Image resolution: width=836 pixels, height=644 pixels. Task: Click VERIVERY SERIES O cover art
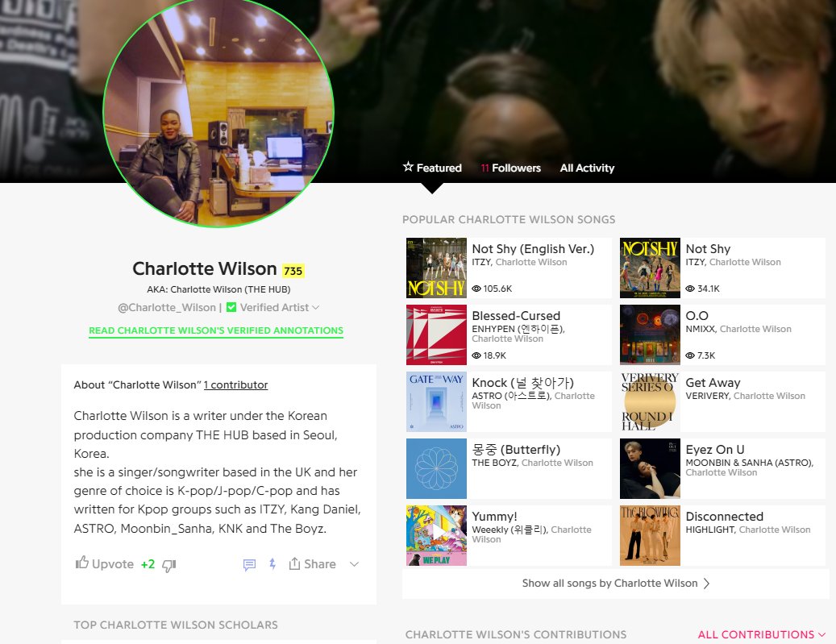pyautogui.click(x=650, y=401)
